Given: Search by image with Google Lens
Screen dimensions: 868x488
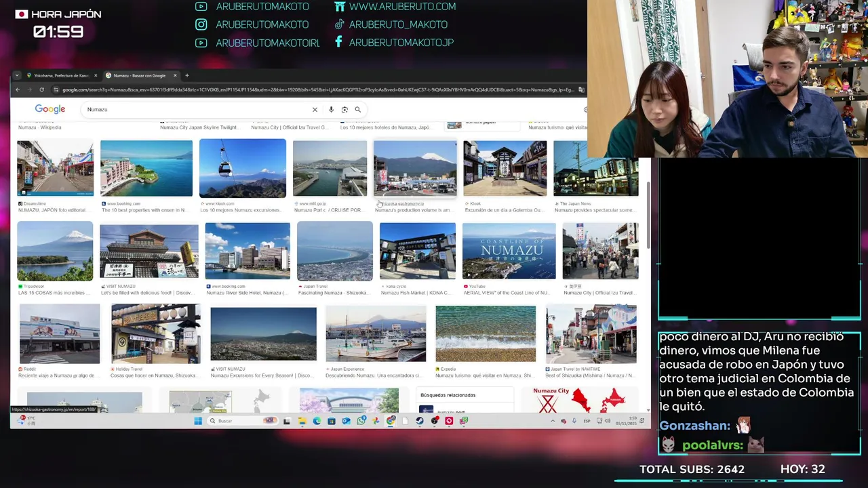Looking at the screenshot, I should coord(344,109).
